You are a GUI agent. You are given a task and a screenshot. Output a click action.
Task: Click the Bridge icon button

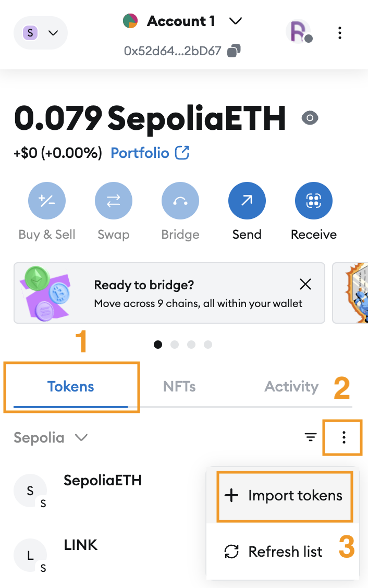tap(180, 201)
